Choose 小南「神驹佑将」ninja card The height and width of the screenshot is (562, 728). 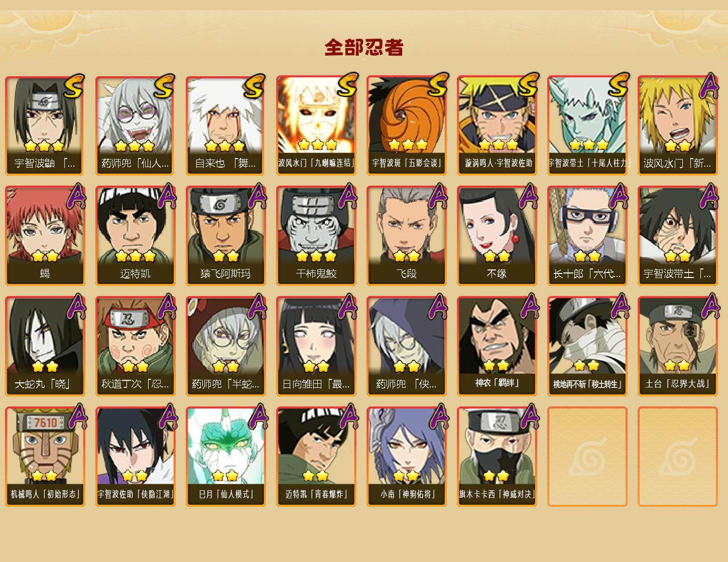pyautogui.click(x=406, y=456)
